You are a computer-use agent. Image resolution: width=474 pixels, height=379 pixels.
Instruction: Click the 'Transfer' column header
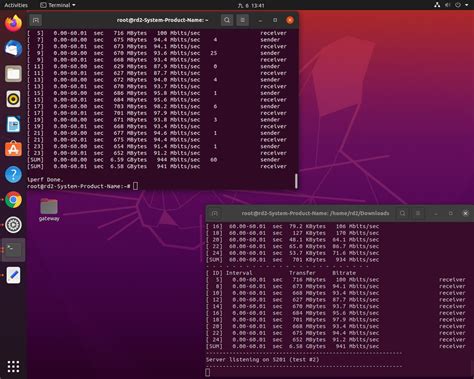302,273
